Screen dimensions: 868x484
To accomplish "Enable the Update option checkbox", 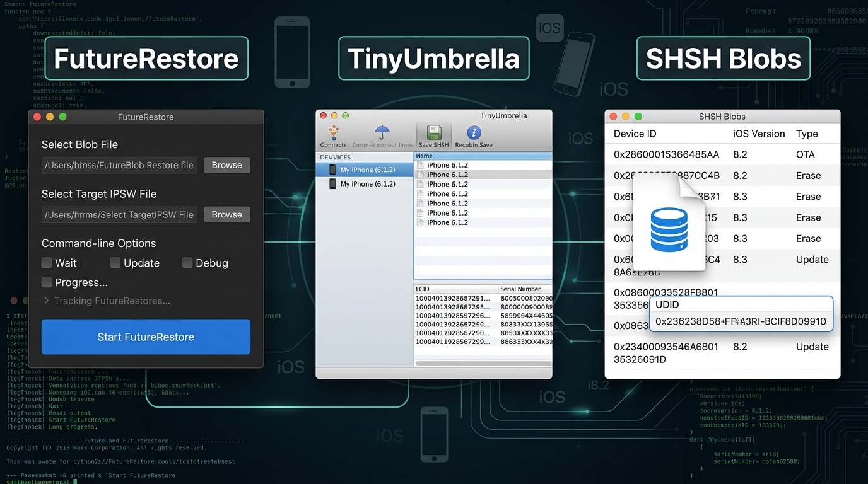I will coord(115,263).
